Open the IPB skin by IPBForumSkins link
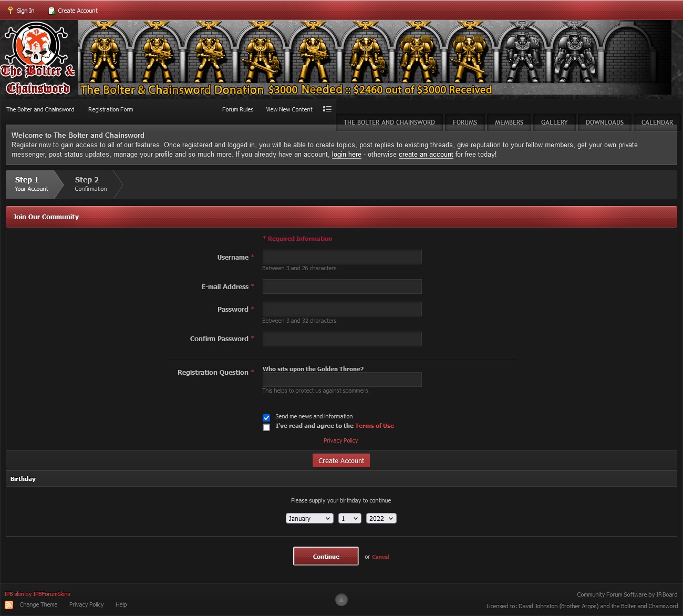 pos(37,594)
